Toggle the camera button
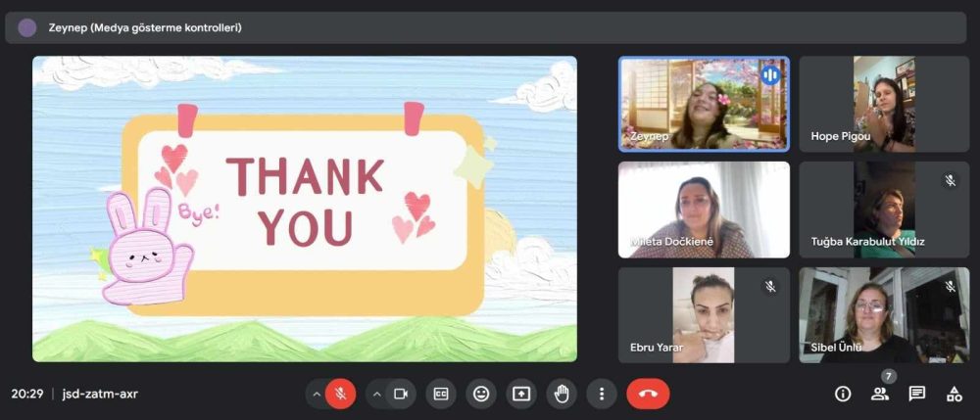The width and height of the screenshot is (980, 420). [401, 394]
